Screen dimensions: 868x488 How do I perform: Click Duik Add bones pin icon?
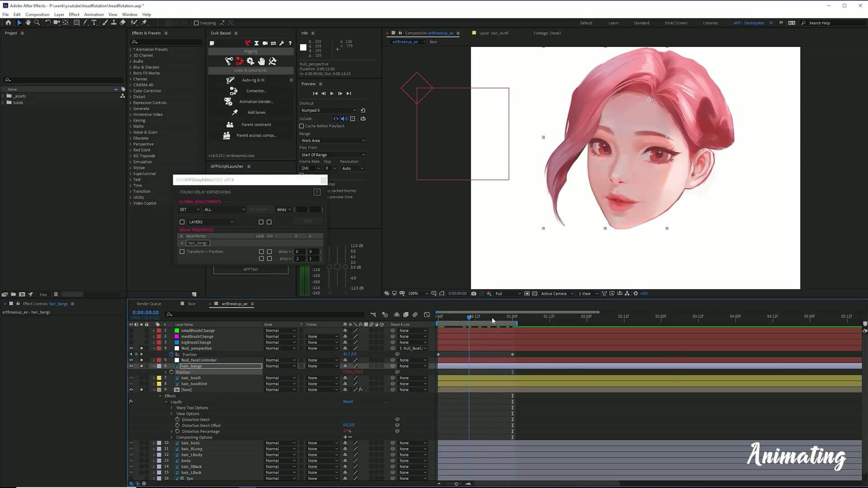click(235, 113)
